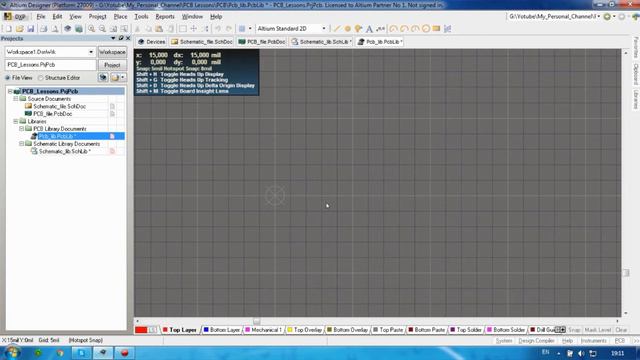This screenshot has height=360, width=640.
Task: Toggle Mask Level control
Action: pos(598,330)
